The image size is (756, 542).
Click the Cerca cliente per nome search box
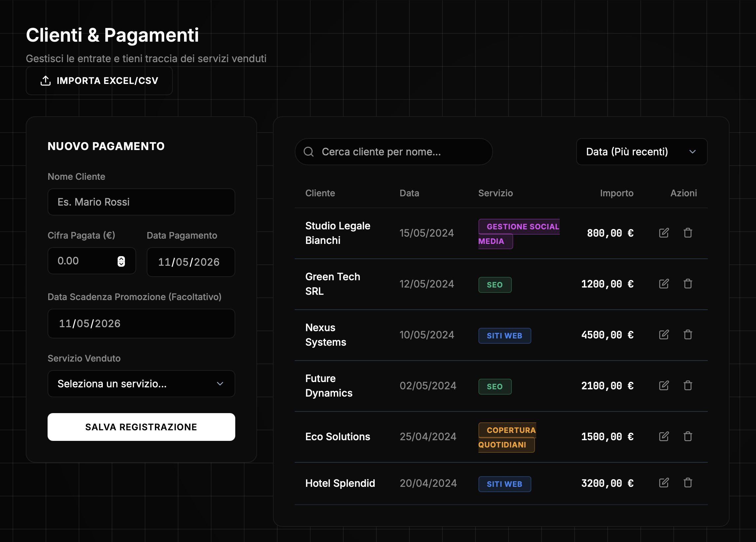pyautogui.click(x=394, y=152)
